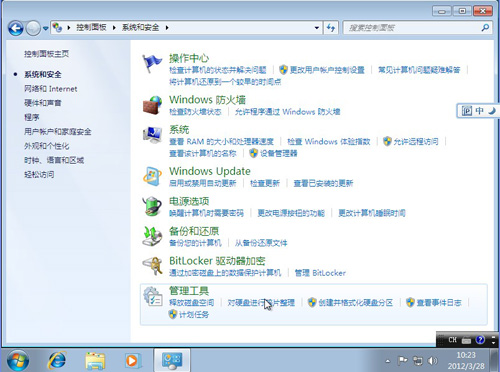The width and height of the screenshot is (500, 372).
Task: Go back with the blue arrow button
Action: [x=16, y=28]
